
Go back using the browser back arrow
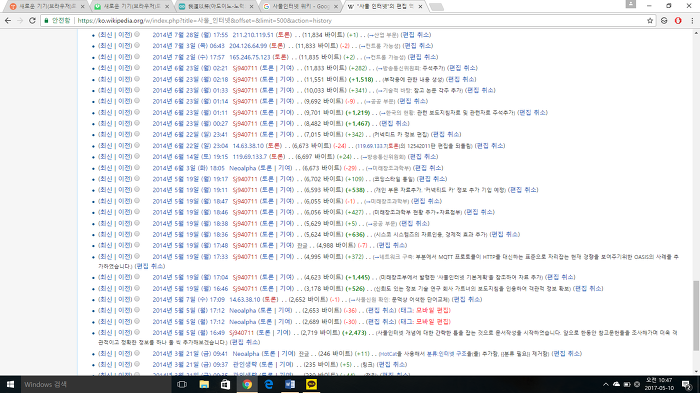(8, 21)
